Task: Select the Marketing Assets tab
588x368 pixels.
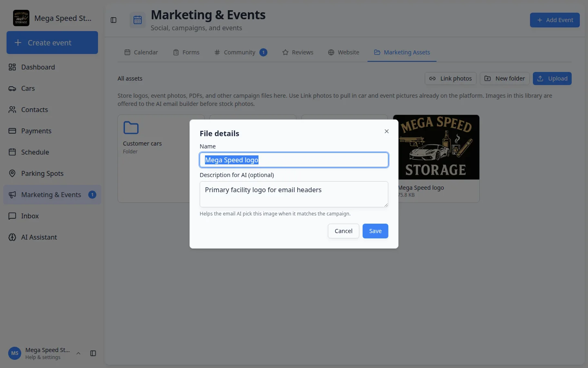Action: click(402, 52)
